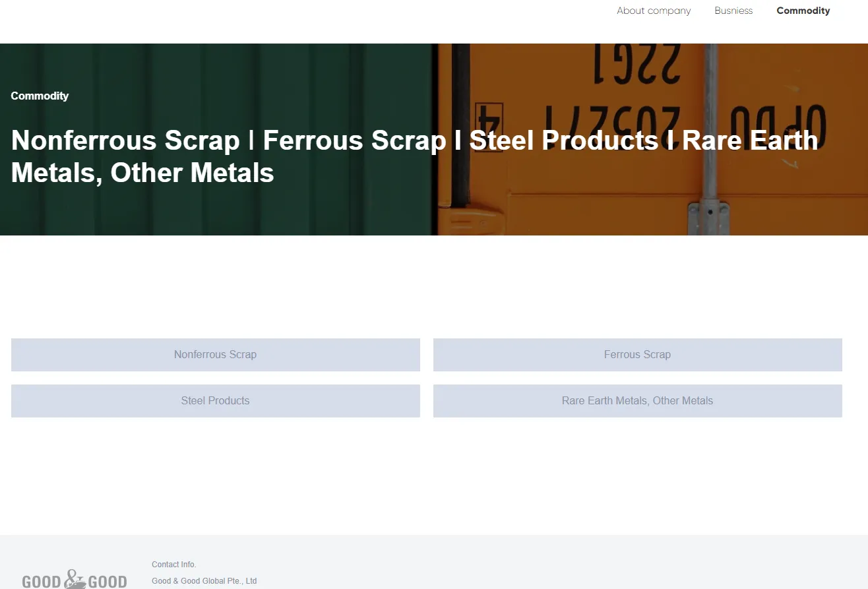Click the banner heading Nonferrous Scrap title

125,140
